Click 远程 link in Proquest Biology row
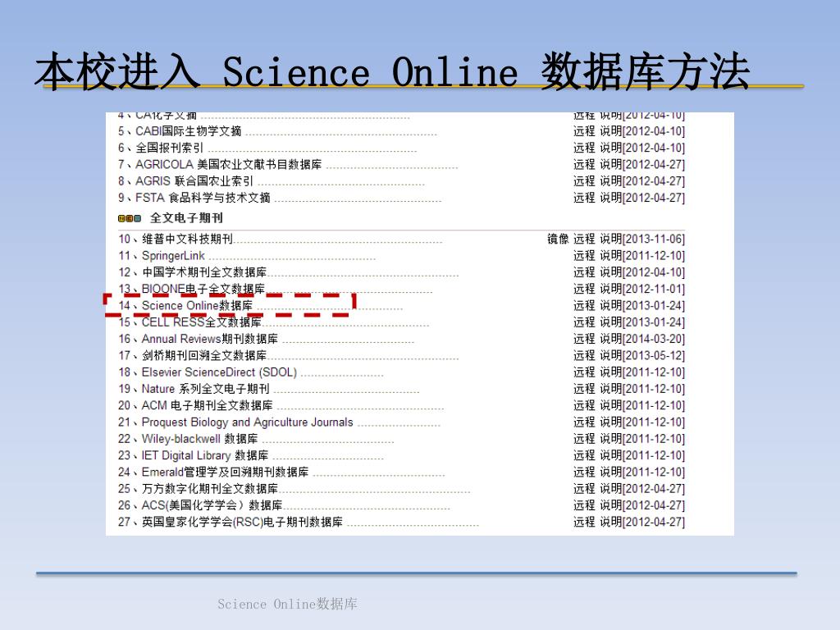 (584, 422)
